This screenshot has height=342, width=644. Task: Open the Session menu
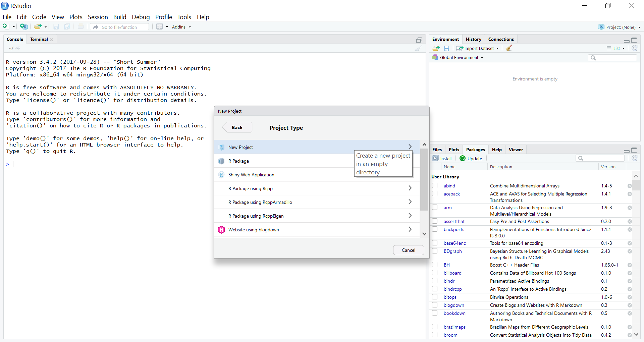click(x=98, y=17)
